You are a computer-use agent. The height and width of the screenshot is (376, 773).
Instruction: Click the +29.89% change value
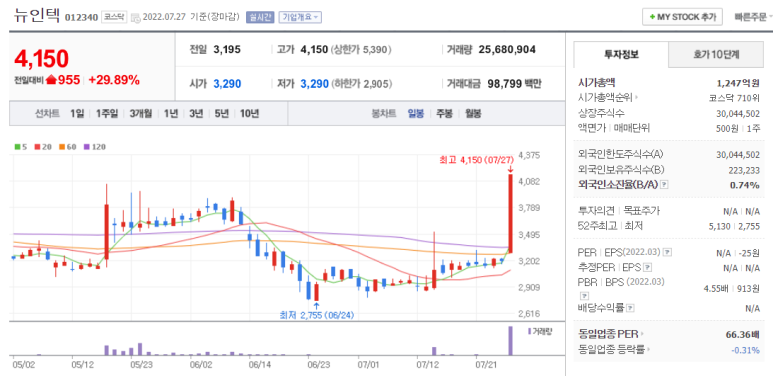(114, 80)
